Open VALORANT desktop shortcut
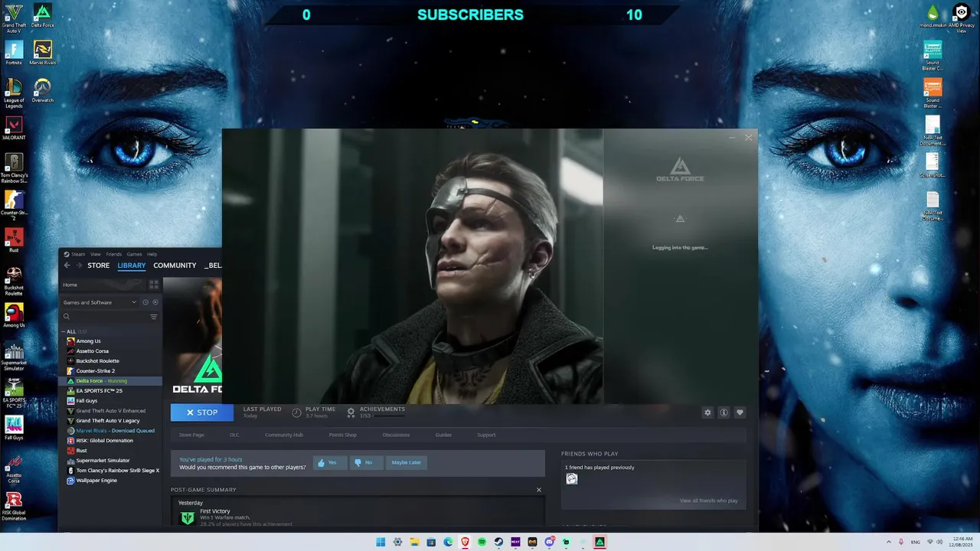 click(x=14, y=128)
